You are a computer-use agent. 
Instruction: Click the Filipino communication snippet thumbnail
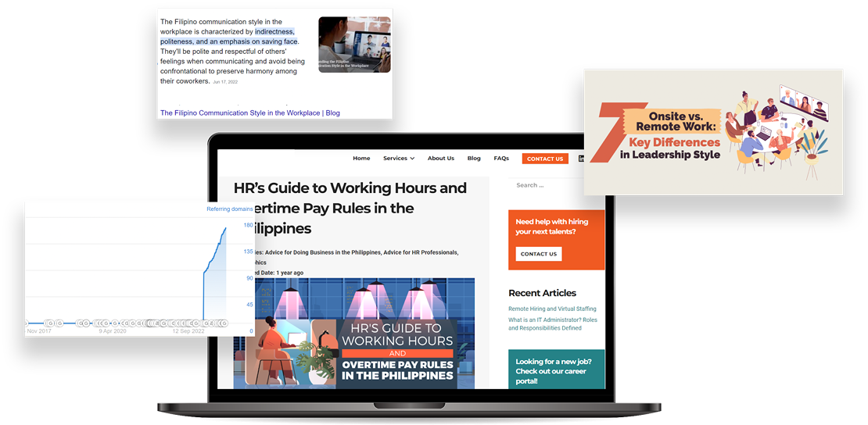354,45
